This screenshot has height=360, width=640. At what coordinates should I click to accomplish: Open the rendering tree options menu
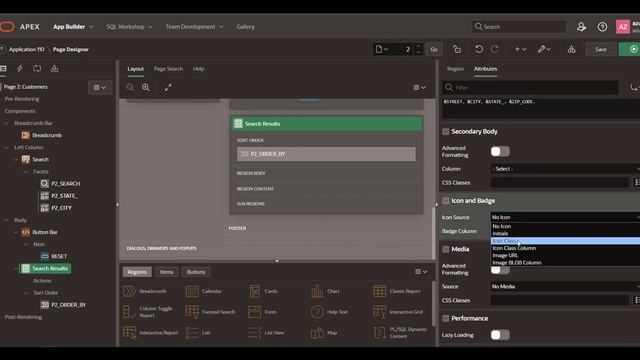pyautogui.click(x=100, y=87)
